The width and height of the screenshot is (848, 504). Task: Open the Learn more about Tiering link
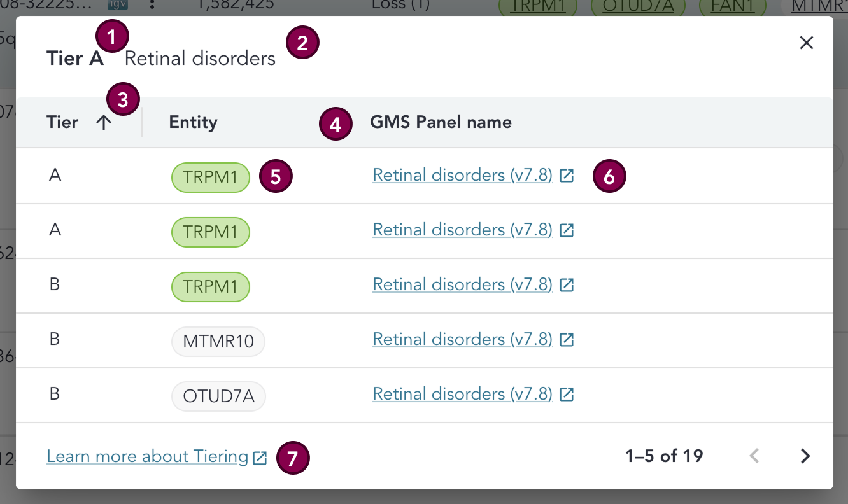tap(148, 456)
